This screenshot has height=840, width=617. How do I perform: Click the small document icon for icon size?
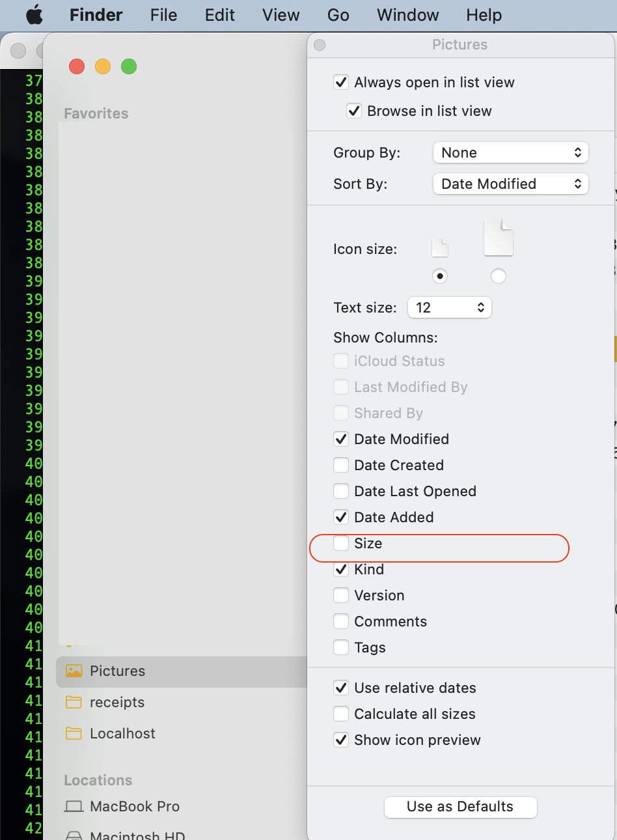pos(440,248)
